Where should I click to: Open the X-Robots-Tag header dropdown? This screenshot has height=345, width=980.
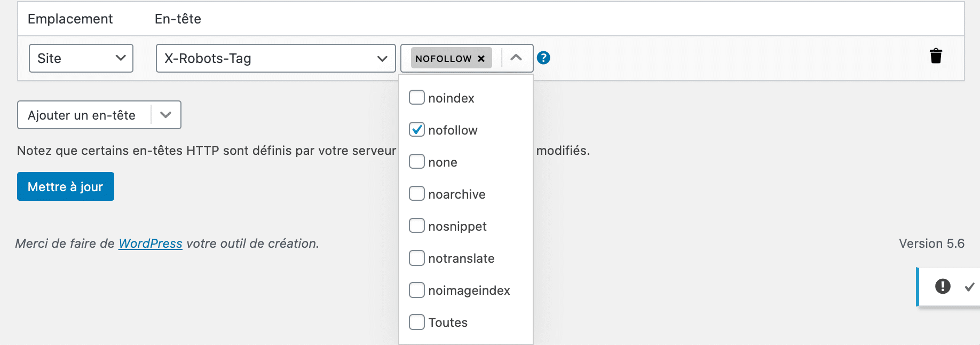[x=275, y=58]
